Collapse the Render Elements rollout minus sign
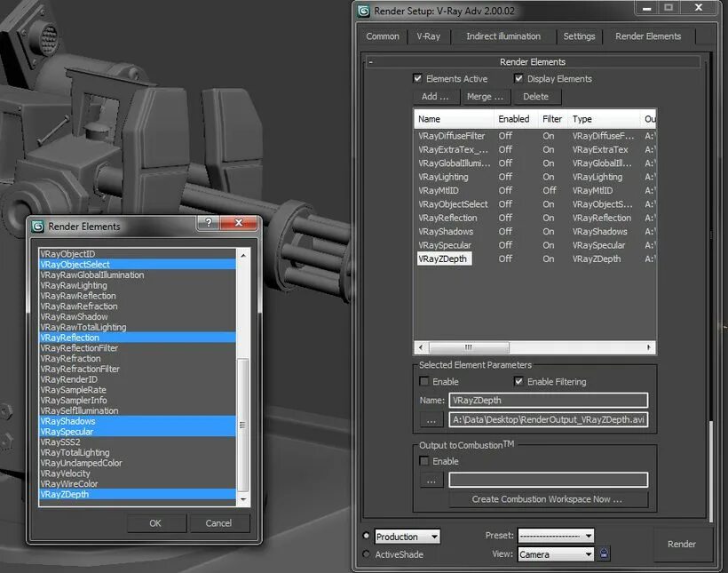 point(370,62)
